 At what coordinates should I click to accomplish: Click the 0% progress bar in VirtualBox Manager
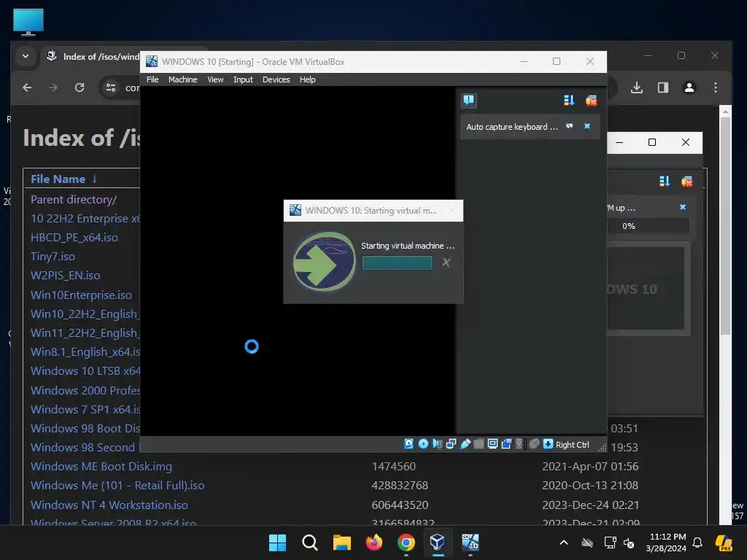click(648, 226)
